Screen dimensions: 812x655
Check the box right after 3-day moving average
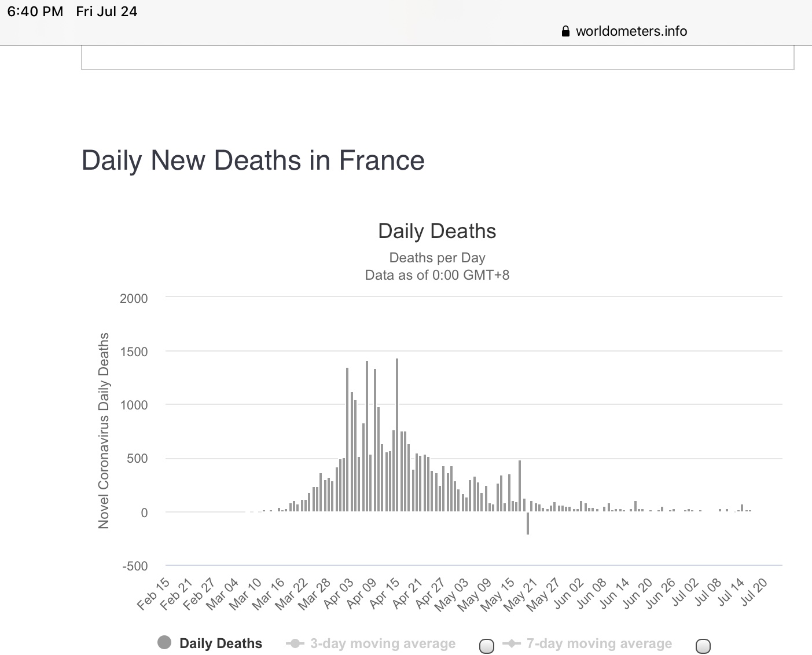click(487, 646)
